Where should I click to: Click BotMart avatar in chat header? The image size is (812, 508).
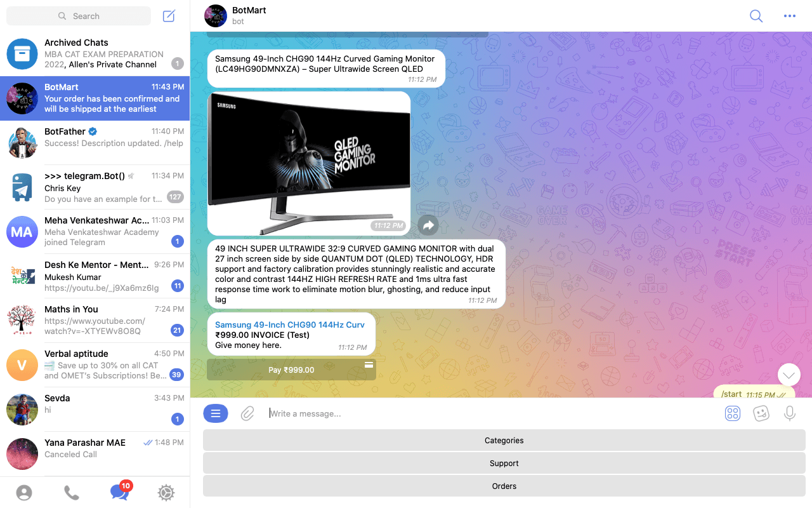coord(216,16)
